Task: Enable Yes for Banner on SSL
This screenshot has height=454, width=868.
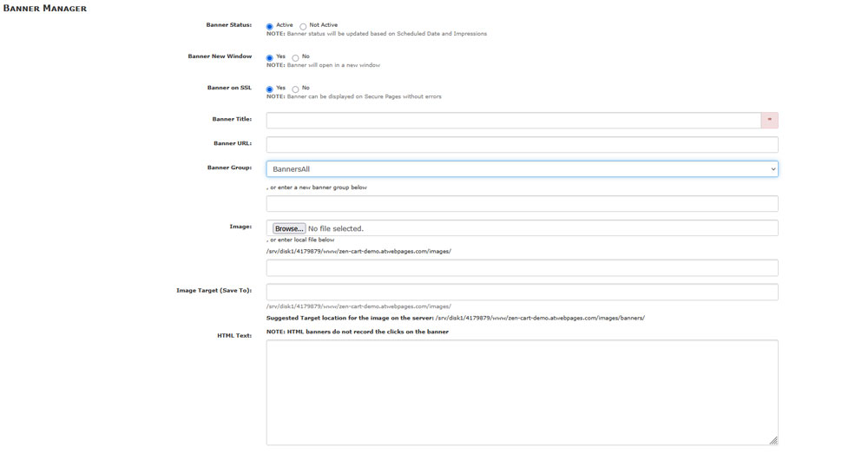Action: pos(270,89)
